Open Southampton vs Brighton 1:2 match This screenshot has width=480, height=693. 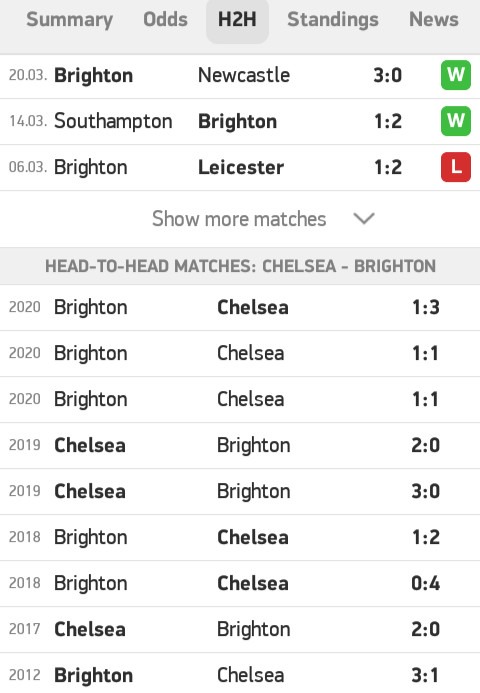[240, 122]
